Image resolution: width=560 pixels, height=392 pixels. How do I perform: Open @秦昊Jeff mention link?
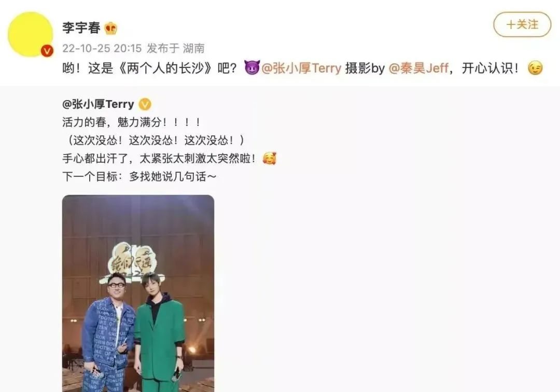tap(418, 68)
